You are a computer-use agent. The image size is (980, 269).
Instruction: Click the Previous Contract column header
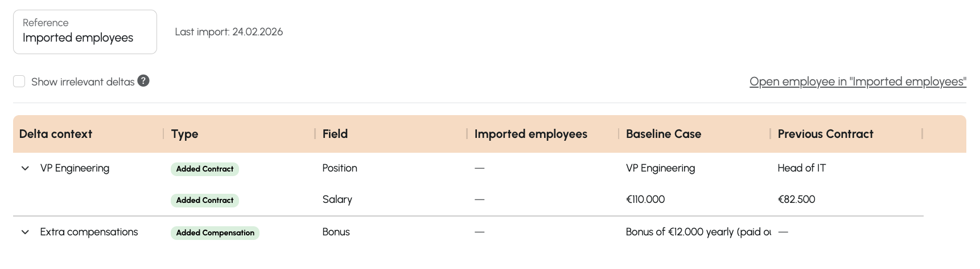click(825, 134)
